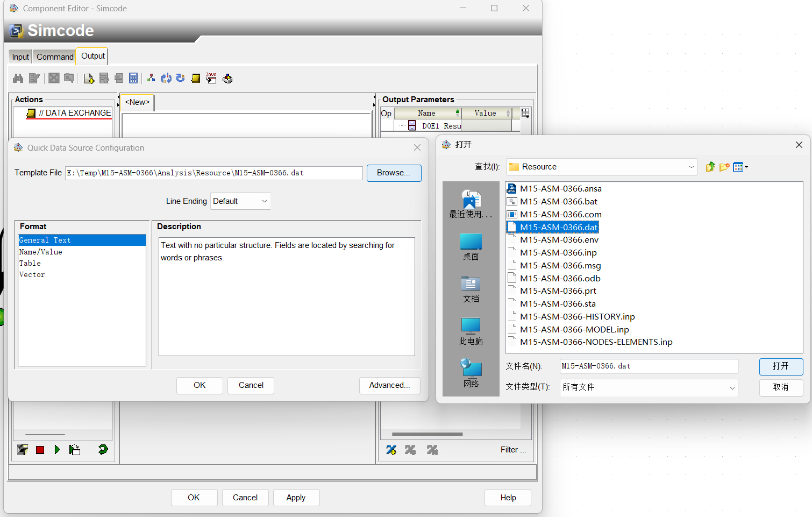
Task: Click the Browse... button
Action: pyautogui.click(x=394, y=173)
